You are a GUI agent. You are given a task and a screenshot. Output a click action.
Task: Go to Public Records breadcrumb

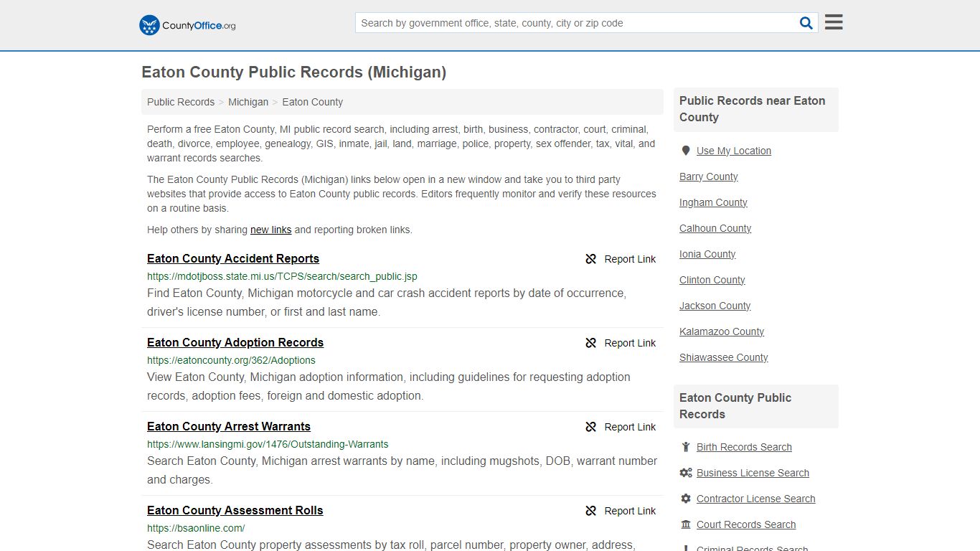click(x=181, y=102)
